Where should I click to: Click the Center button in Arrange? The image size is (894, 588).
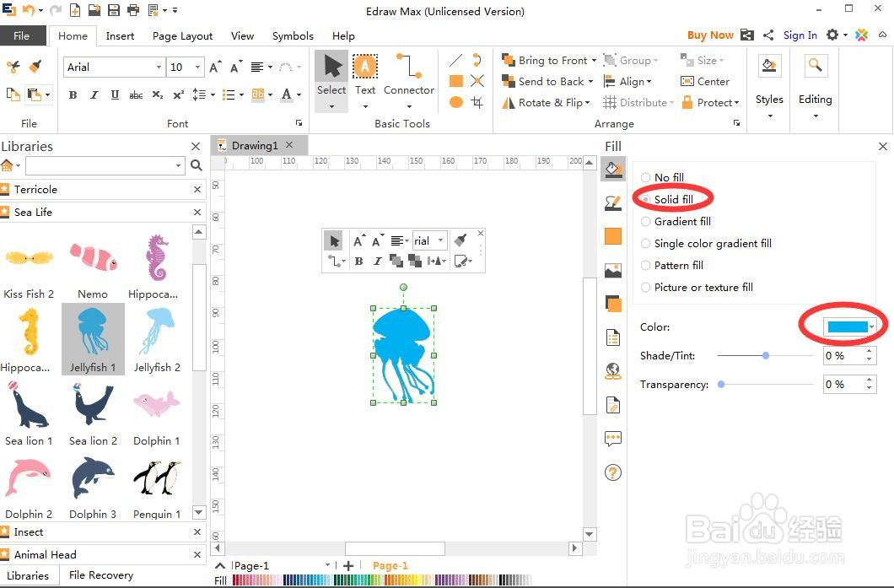coord(705,82)
